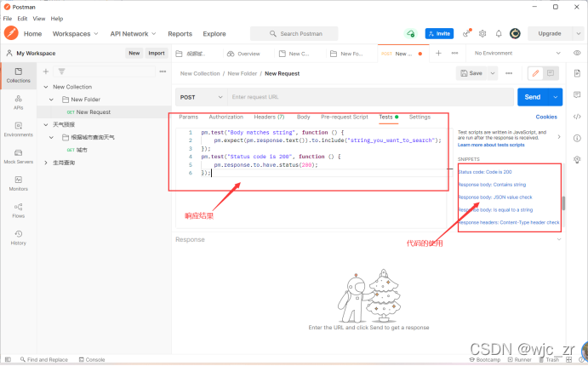Open tab bar more options ellipsis
588x366 pixels.
coord(454,54)
